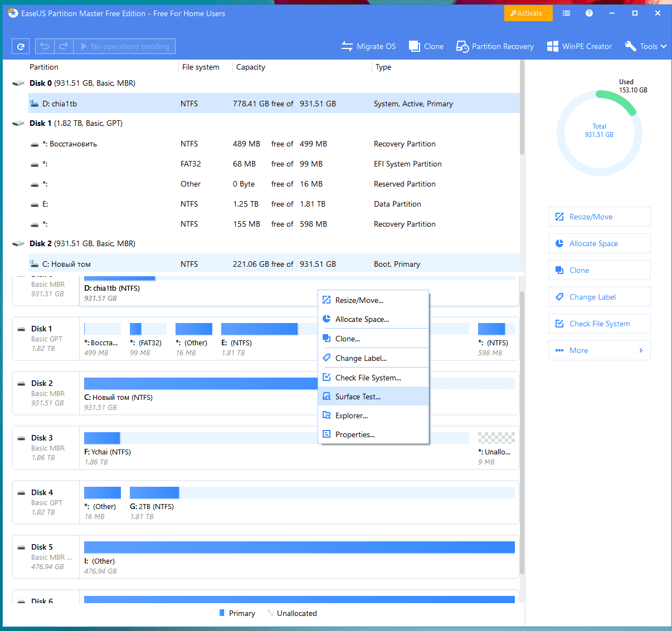
Task: Click Disk 1 Восста... 499 MB partition bar
Action: [x=103, y=329]
